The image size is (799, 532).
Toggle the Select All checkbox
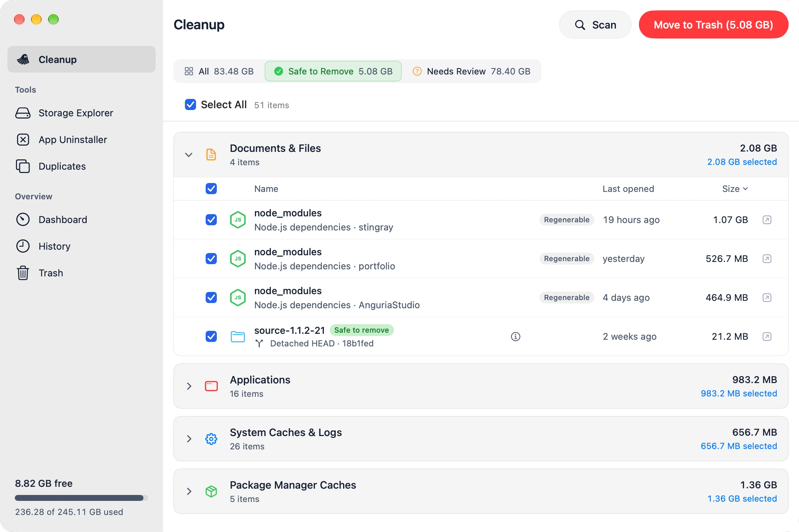[x=190, y=104]
